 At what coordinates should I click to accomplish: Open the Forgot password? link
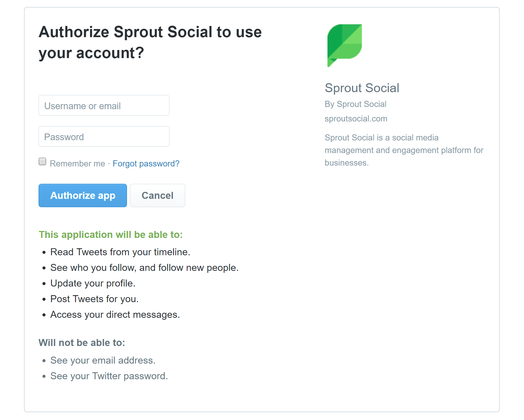point(146,164)
